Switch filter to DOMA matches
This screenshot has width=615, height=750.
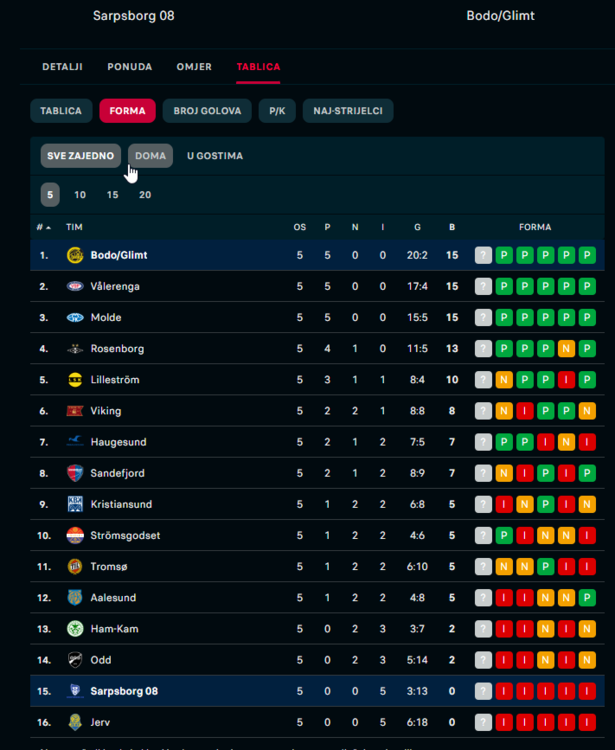pyautogui.click(x=150, y=156)
